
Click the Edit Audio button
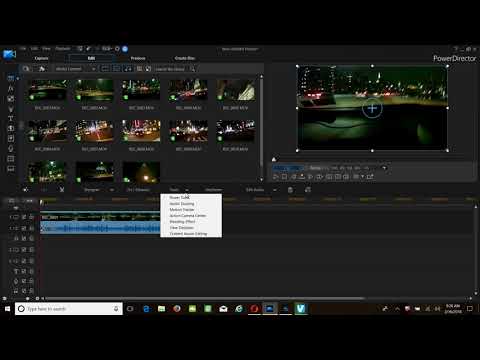point(255,190)
